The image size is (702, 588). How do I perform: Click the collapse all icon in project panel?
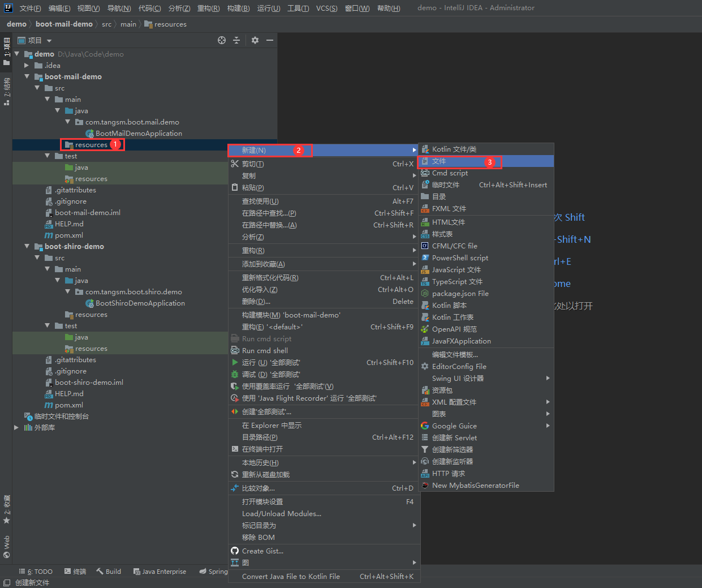point(236,40)
